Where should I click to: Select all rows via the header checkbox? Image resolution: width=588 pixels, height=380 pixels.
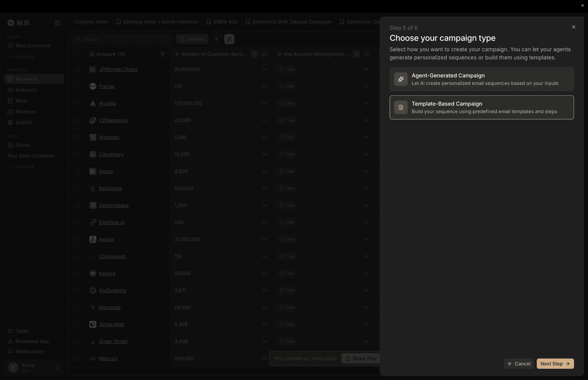[77, 54]
